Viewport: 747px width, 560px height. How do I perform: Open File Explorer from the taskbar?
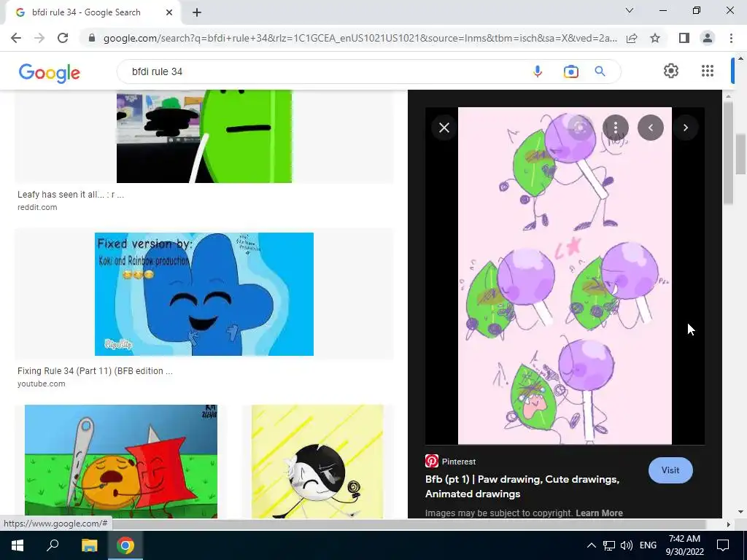point(89,545)
